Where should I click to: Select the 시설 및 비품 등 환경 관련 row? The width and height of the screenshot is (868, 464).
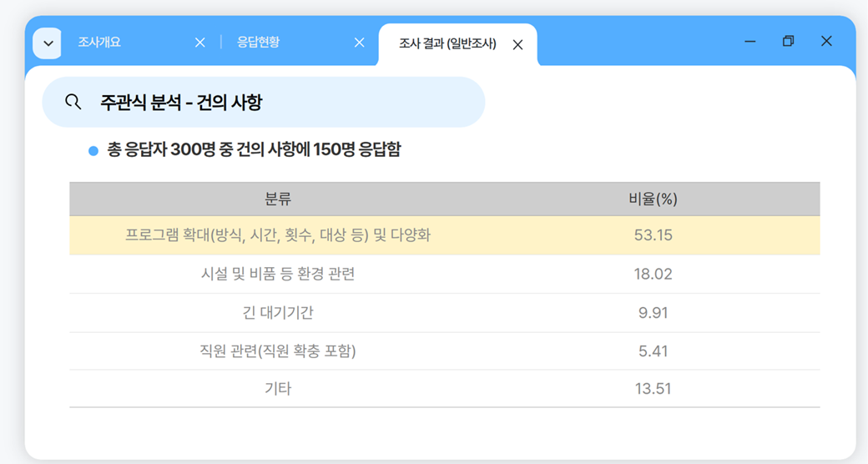tap(278, 274)
